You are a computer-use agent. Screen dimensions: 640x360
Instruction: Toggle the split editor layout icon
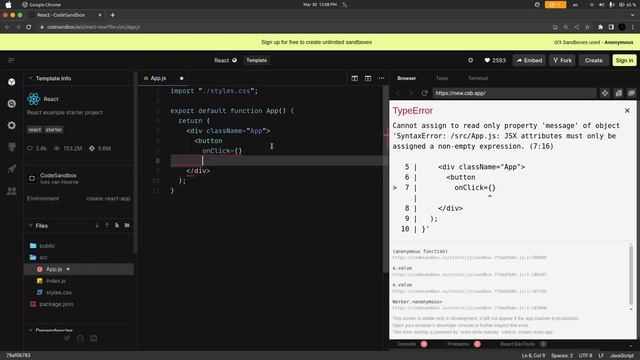coord(354,78)
